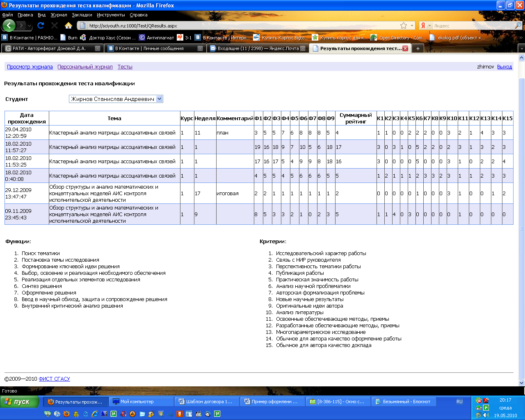This screenshot has width=525, height=420.
Task: Open the Справка menu
Action: (x=138, y=15)
